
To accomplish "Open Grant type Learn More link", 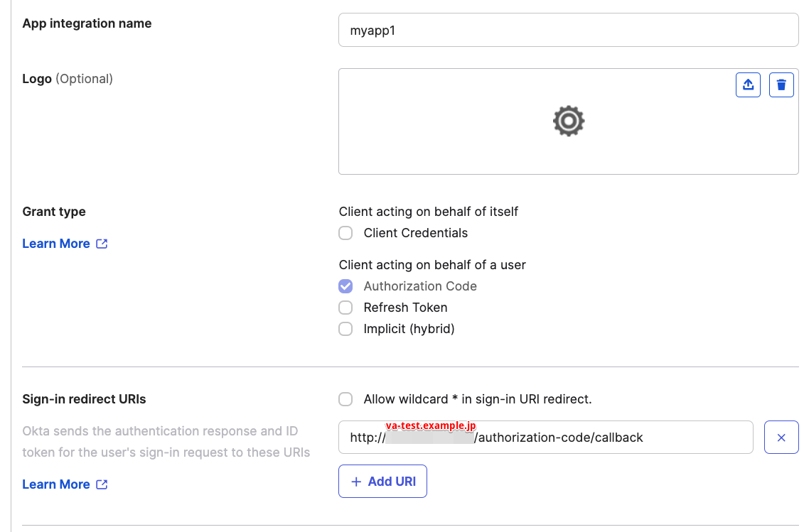I will 56,244.
